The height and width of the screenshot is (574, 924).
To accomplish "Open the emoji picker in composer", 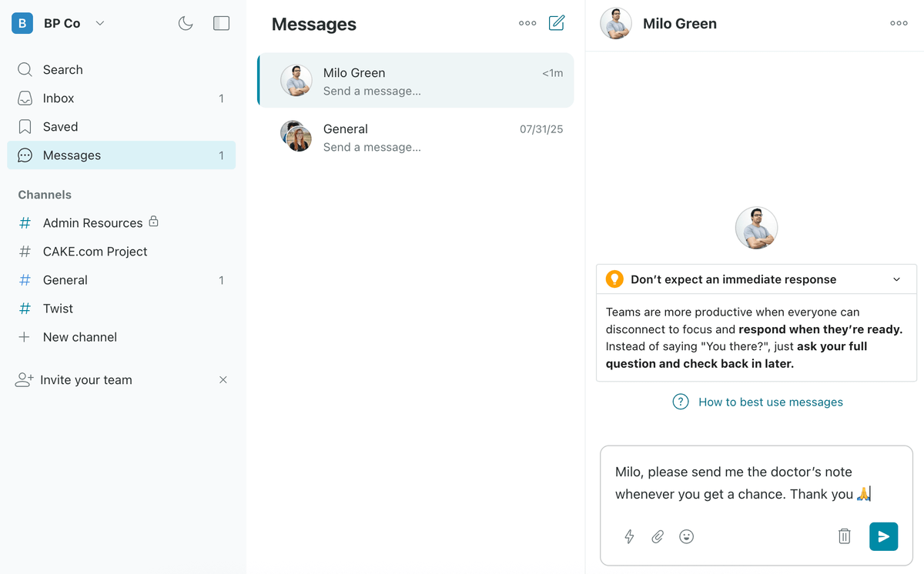I will (686, 536).
